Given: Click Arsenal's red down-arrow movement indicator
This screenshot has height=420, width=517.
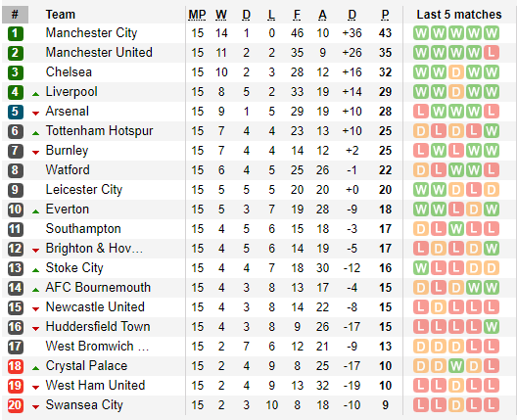Looking at the screenshot, I should (35, 114).
